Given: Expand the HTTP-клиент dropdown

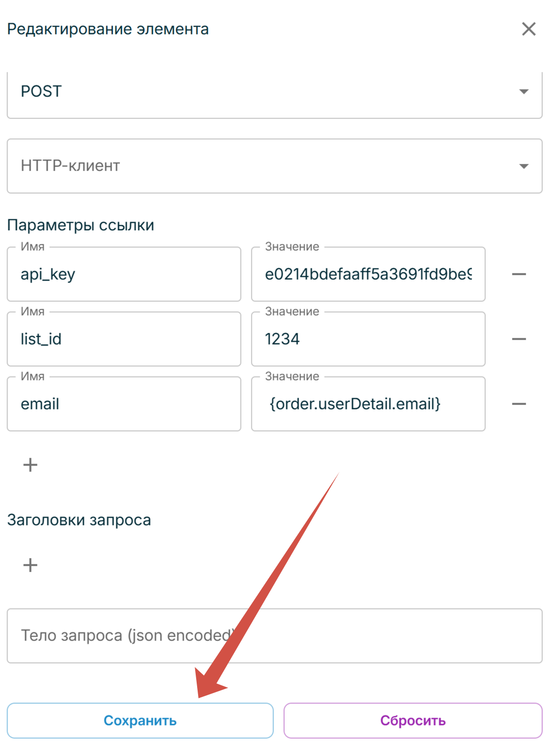Looking at the screenshot, I should point(274,166).
